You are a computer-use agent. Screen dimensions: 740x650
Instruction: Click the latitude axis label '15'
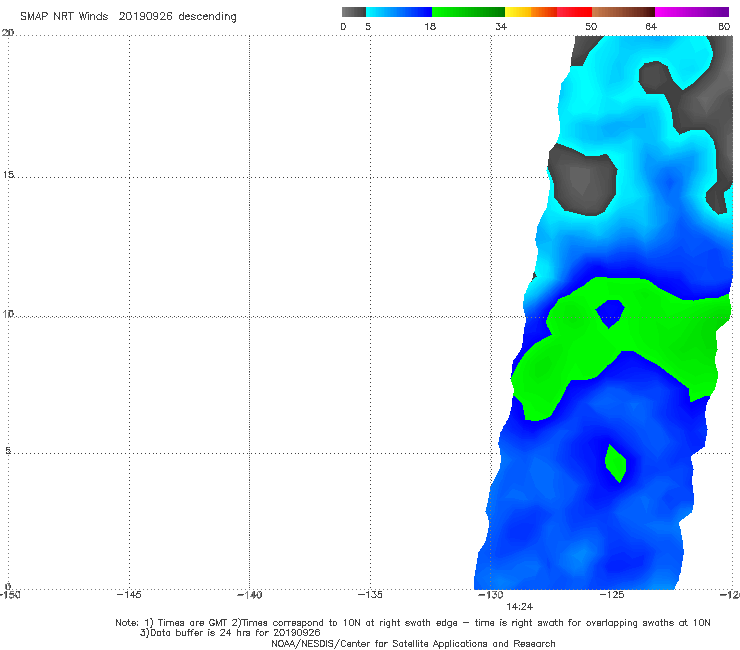coord(8,175)
